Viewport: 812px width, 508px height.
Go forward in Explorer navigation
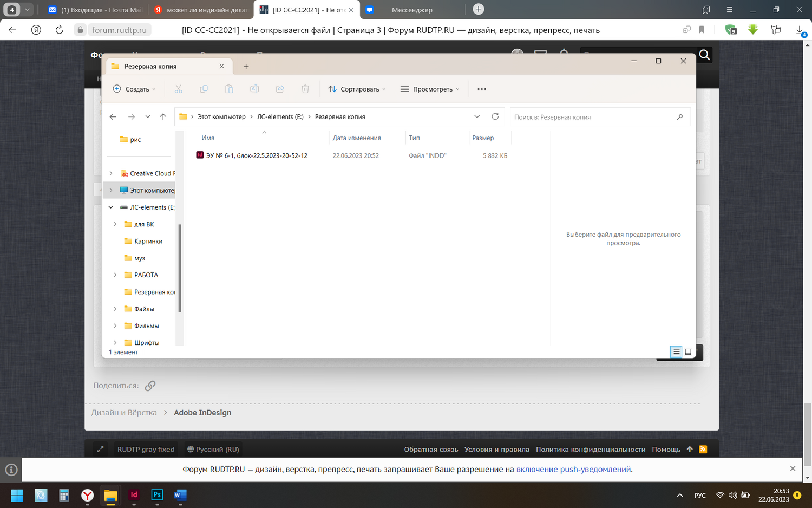pos(131,116)
